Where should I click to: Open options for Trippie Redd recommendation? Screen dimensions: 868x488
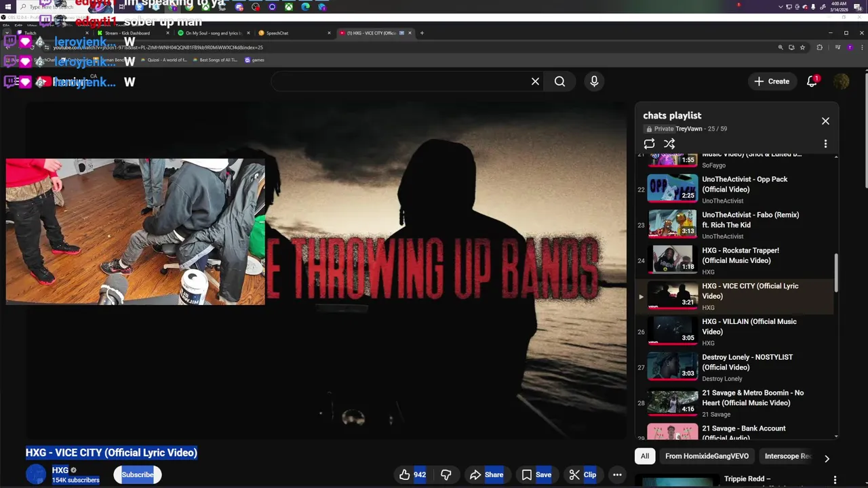835,479
